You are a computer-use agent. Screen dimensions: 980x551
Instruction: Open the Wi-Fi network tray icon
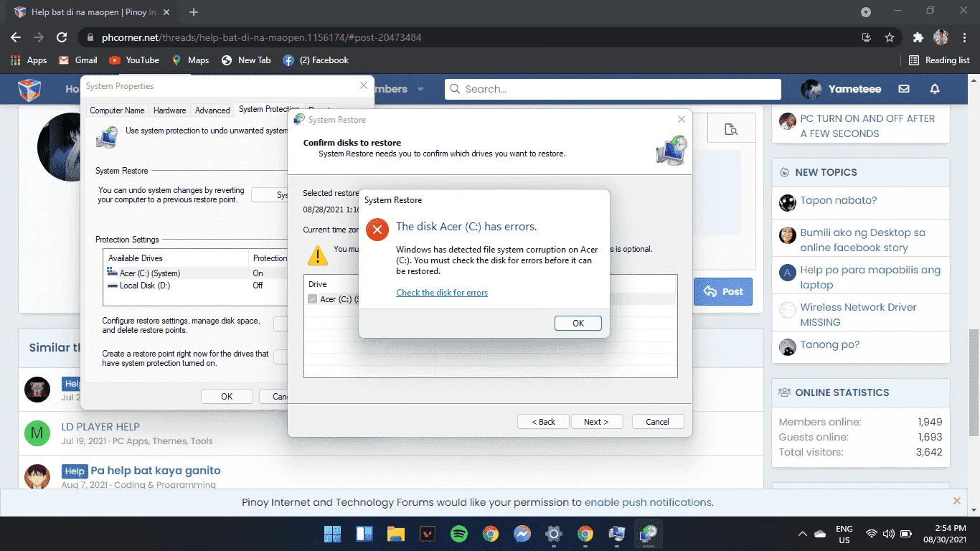[872, 534]
